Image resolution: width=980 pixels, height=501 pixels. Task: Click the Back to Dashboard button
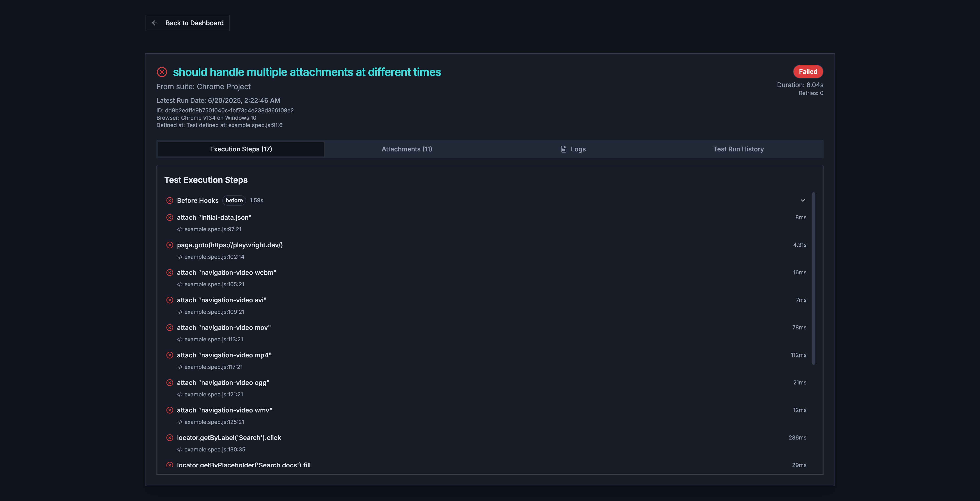coord(187,23)
